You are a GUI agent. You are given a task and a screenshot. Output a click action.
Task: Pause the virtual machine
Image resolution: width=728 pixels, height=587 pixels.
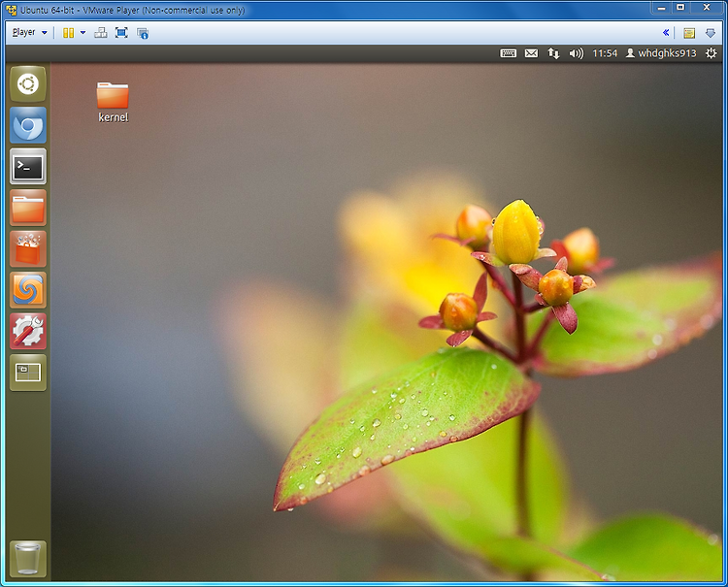(69, 32)
